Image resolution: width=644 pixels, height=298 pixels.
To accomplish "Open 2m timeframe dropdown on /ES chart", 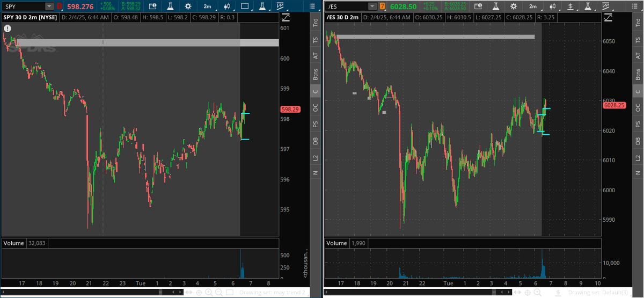I will click(533, 6).
